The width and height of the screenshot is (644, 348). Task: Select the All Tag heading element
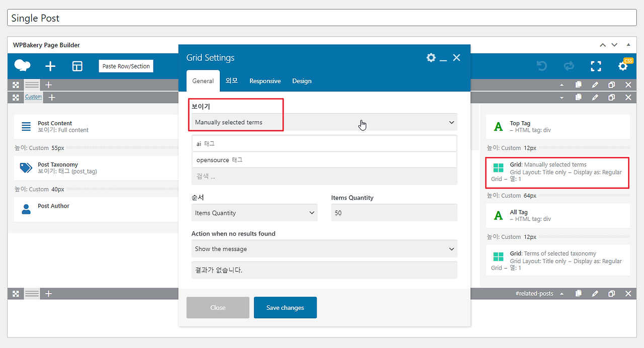pyautogui.click(x=558, y=216)
